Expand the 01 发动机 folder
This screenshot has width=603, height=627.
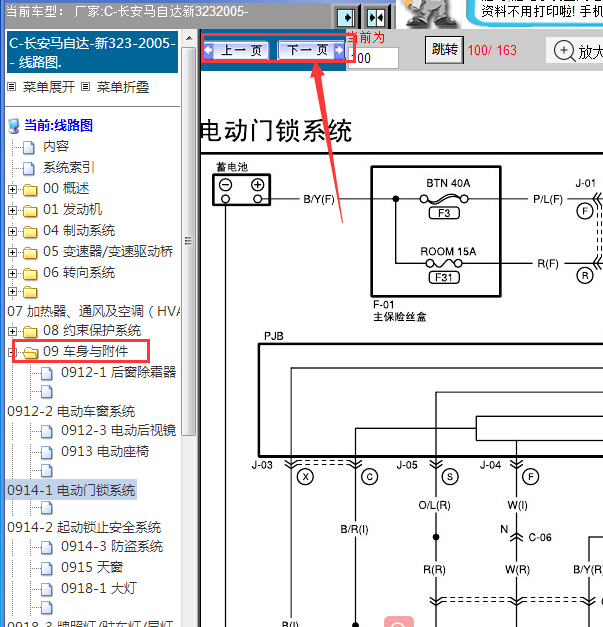click(12, 210)
